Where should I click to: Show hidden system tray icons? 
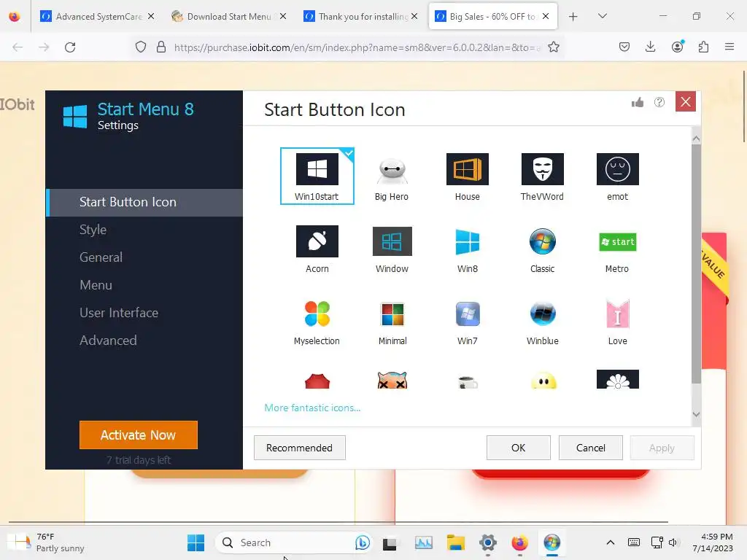tap(611, 542)
